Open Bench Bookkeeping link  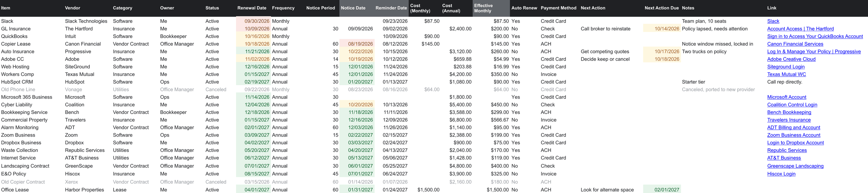[x=789, y=112]
